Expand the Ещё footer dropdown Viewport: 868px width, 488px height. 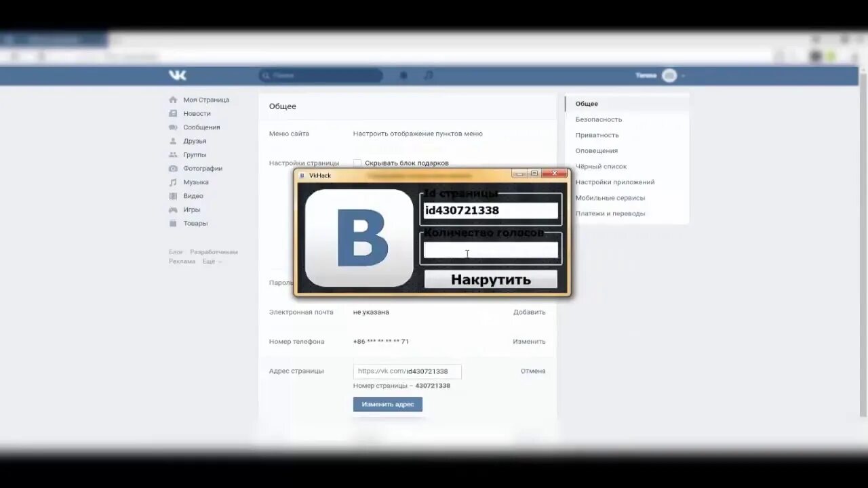pos(211,261)
